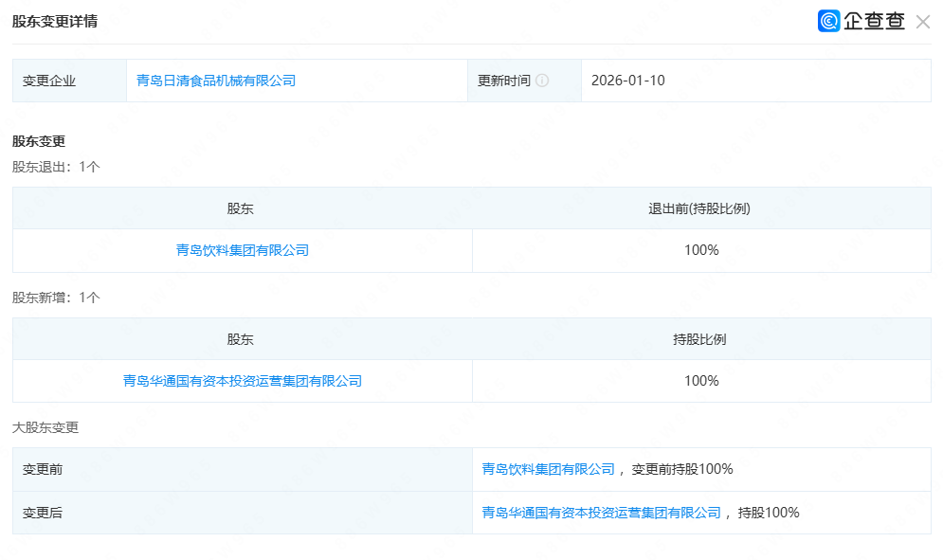Click the 股东 header in 股东新增 table
The width and height of the screenshot is (943, 560).
[x=240, y=339]
